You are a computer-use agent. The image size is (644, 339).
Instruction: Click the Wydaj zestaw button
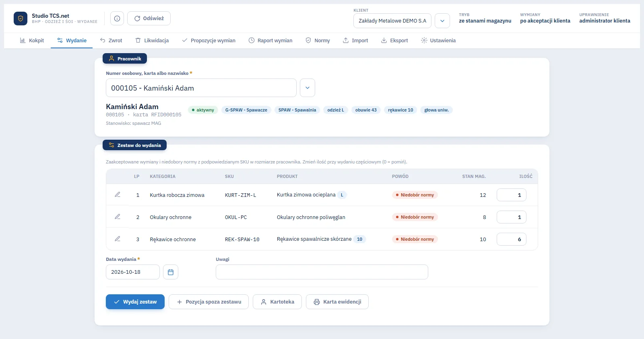point(135,302)
